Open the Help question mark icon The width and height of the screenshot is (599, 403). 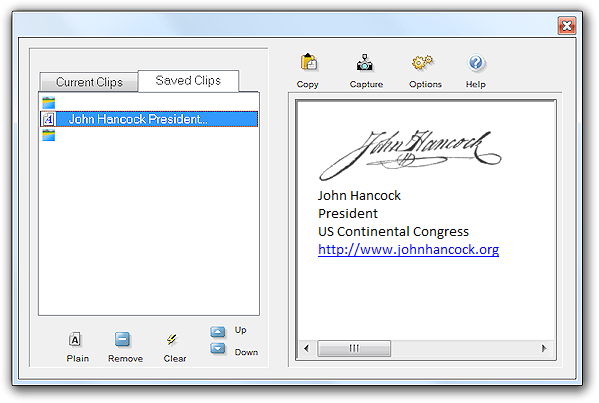point(476,63)
